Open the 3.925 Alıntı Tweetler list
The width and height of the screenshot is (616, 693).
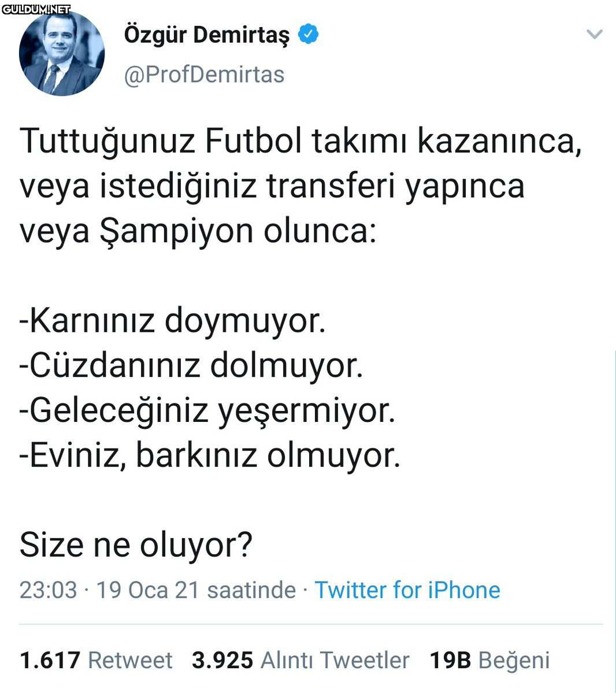point(300,660)
